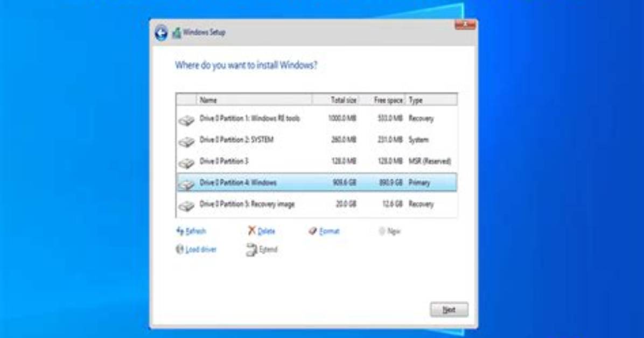Click the 12.6 GB free space cell

[x=392, y=204]
